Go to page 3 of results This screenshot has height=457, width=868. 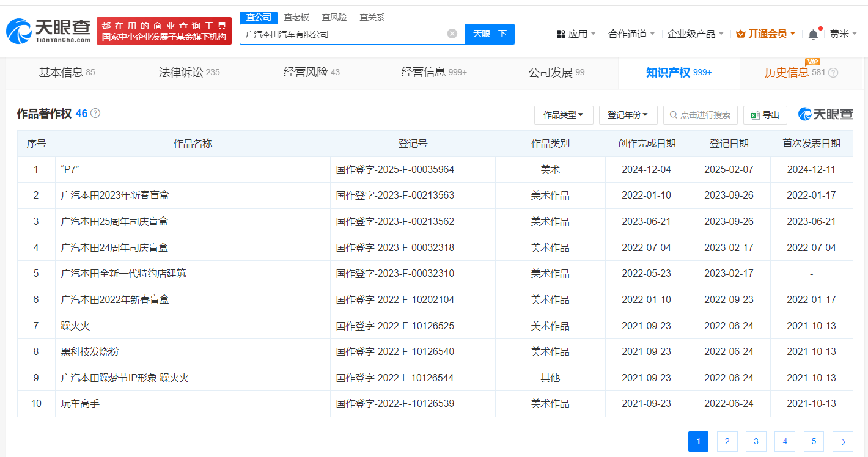click(x=756, y=441)
